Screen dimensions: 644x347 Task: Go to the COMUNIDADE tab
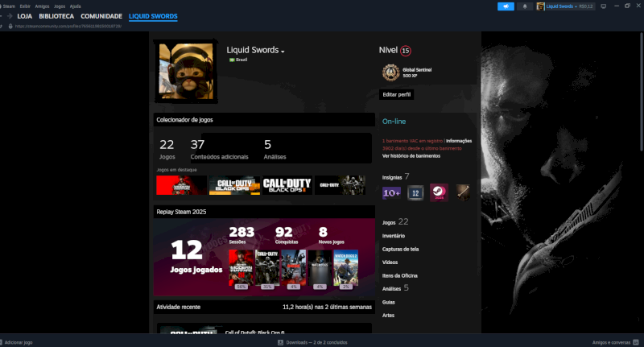[x=101, y=16]
